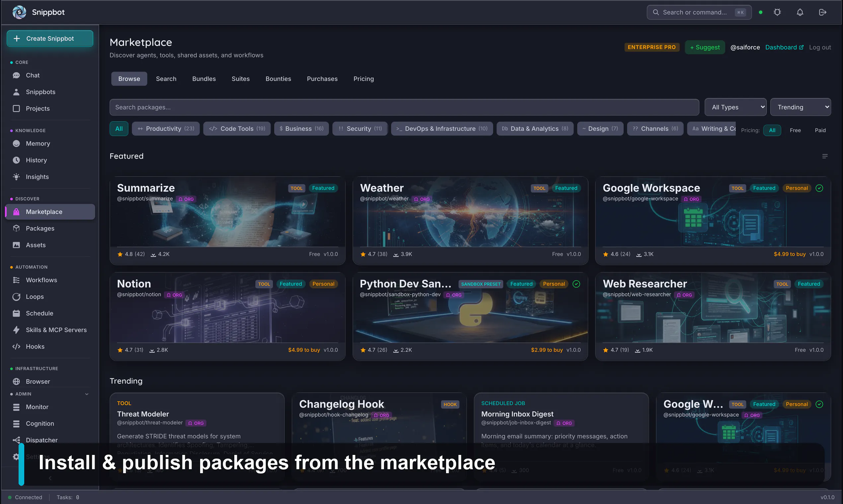Open the Trending sort dropdown

801,107
